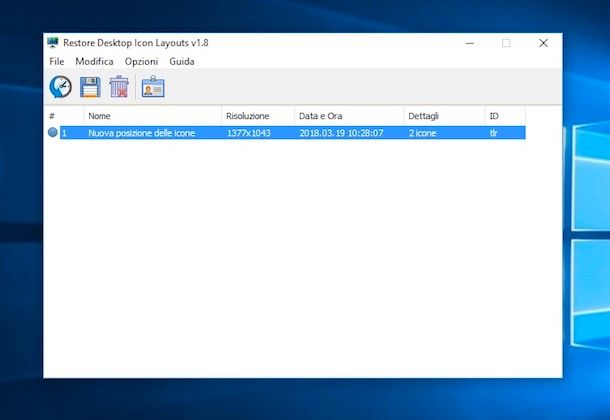Open the Opzioni menu
Image resolution: width=610 pixels, height=420 pixels.
pos(141,61)
